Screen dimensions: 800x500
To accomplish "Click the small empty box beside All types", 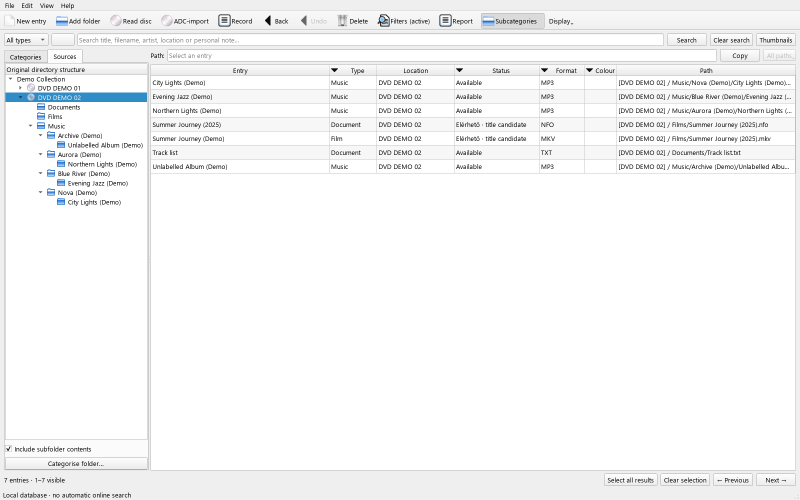I will (x=63, y=40).
